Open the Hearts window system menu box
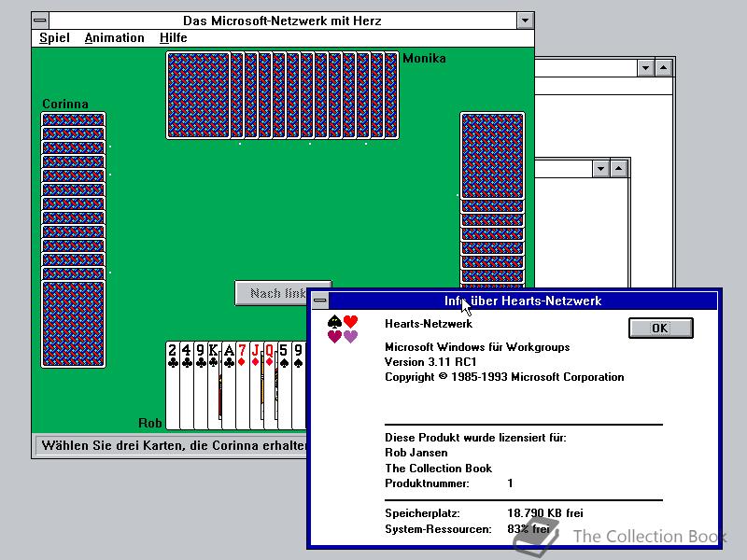Screen dimensions: 747x560 [40, 21]
